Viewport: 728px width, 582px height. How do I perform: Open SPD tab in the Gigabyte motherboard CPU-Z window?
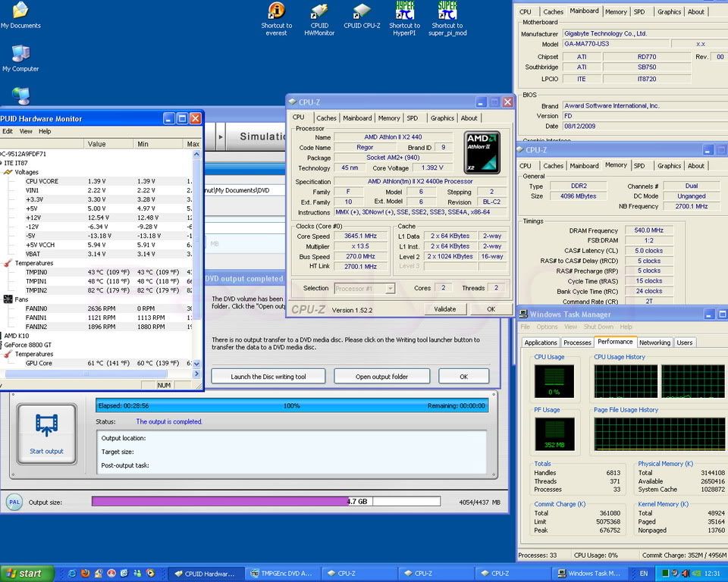(639, 11)
